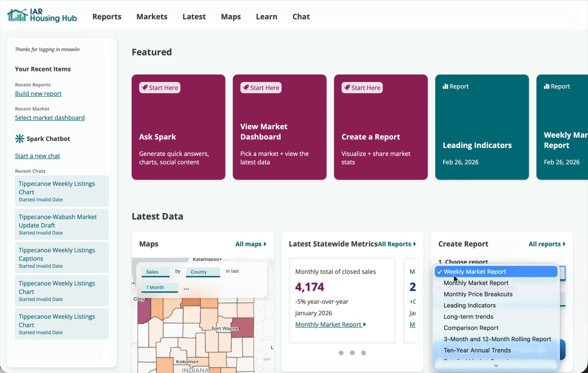This screenshot has width=588, height=373.
Task: Open the All maps link
Action: pos(248,244)
